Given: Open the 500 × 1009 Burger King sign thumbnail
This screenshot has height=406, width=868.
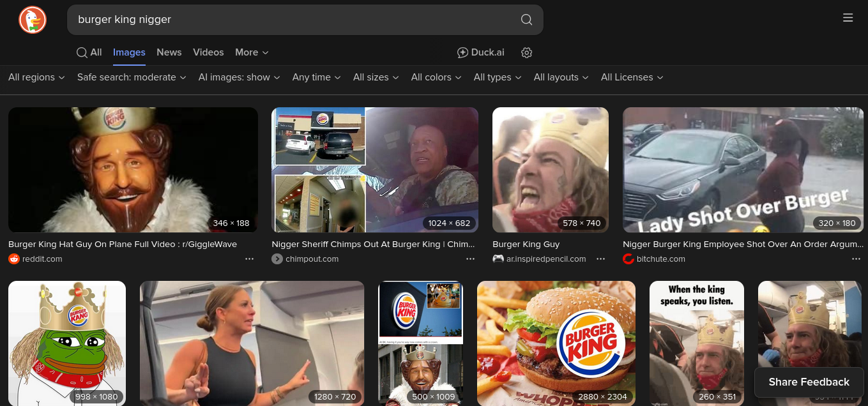Looking at the screenshot, I should (x=421, y=343).
